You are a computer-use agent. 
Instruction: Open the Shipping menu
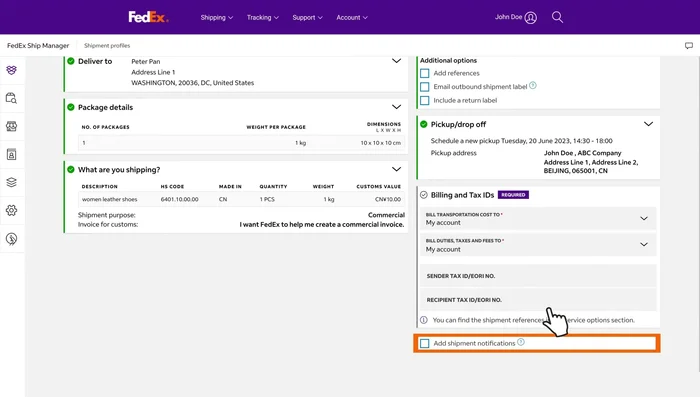point(217,17)
